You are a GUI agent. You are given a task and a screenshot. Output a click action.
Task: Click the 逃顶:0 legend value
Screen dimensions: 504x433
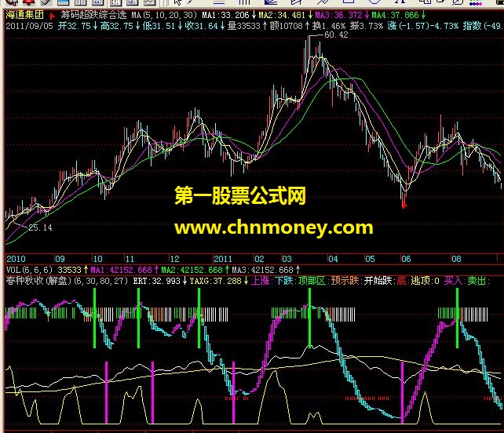425,281
